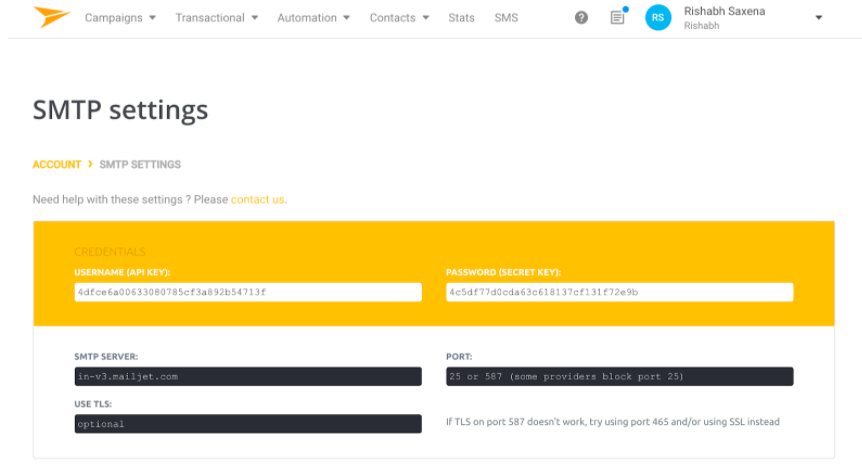Viewport: 862px width, 472px height.
Task: Click the Port value field
Action: click(619, 376)
